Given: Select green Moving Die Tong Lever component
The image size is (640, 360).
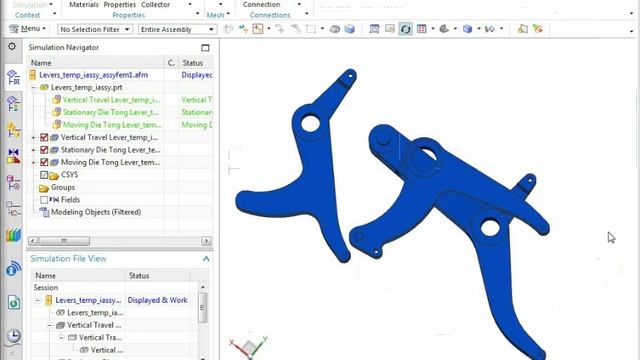Looking at the screenshot, I should point(112,125).
